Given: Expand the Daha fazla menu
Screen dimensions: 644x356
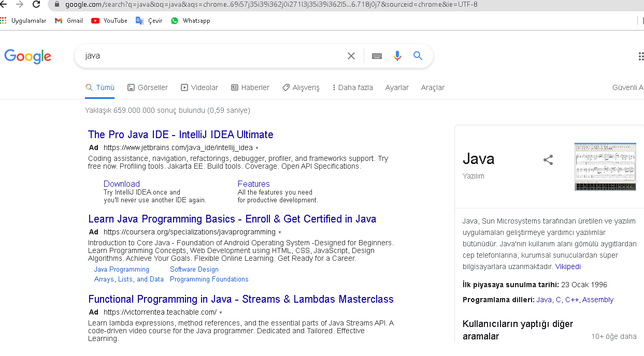Looking at the screenshot, I should 353,87.
